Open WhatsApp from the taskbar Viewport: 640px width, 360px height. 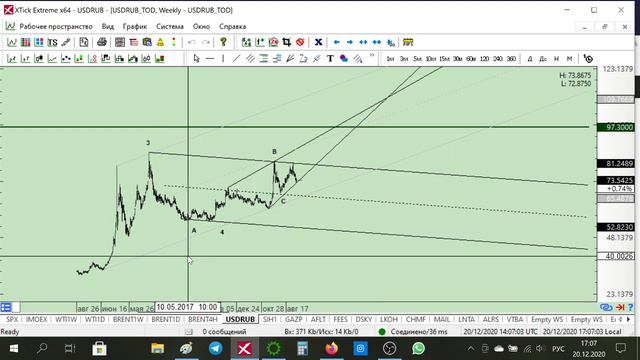coord(418,348)
